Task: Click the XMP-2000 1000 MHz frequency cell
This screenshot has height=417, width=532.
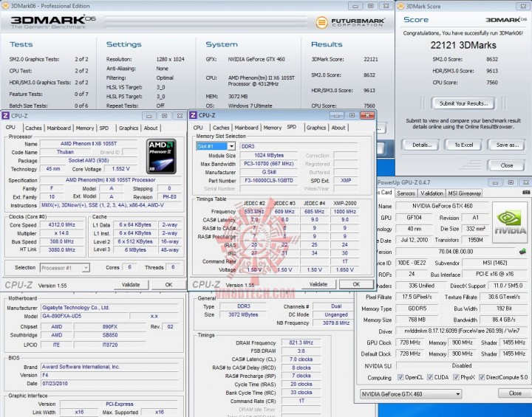Action: (x=344, y=211)
